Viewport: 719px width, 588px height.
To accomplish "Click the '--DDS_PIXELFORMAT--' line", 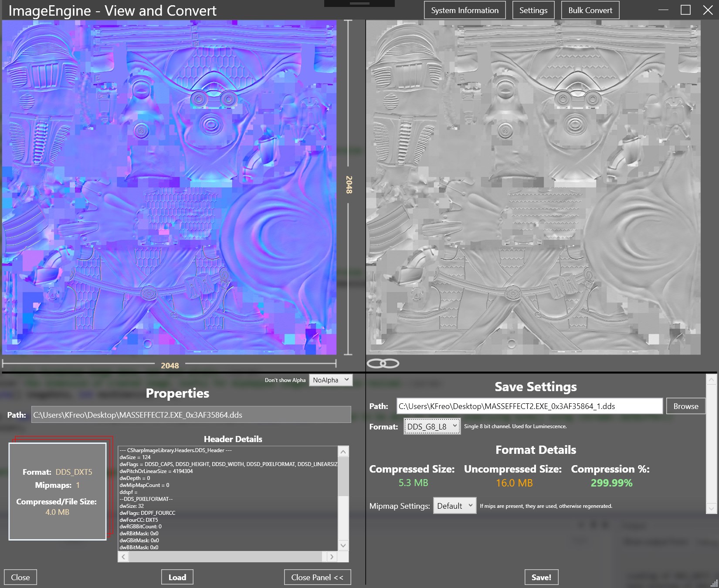I will pyautogui.click(x=146, y=499).
